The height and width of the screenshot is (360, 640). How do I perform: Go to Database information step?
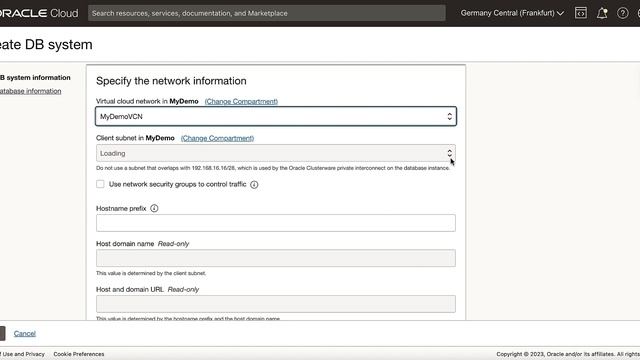pyautogui.click(x=31, y=91)
